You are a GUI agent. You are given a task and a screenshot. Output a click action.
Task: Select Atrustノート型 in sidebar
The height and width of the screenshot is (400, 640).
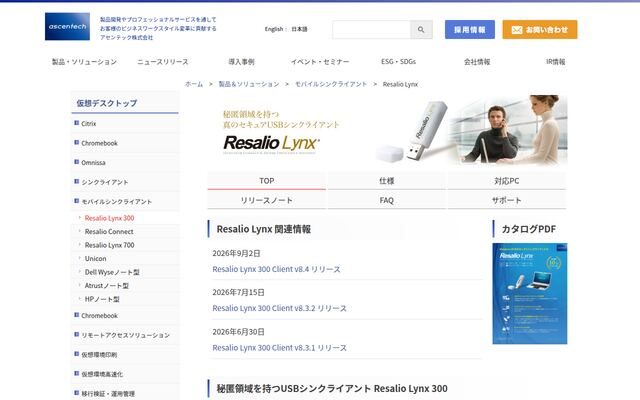tap(107, 286)
